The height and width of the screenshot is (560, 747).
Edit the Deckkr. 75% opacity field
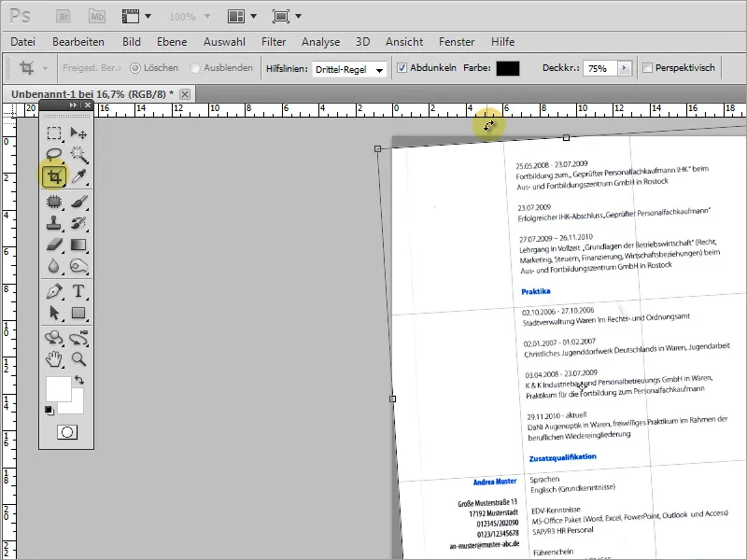coord(600,68)
